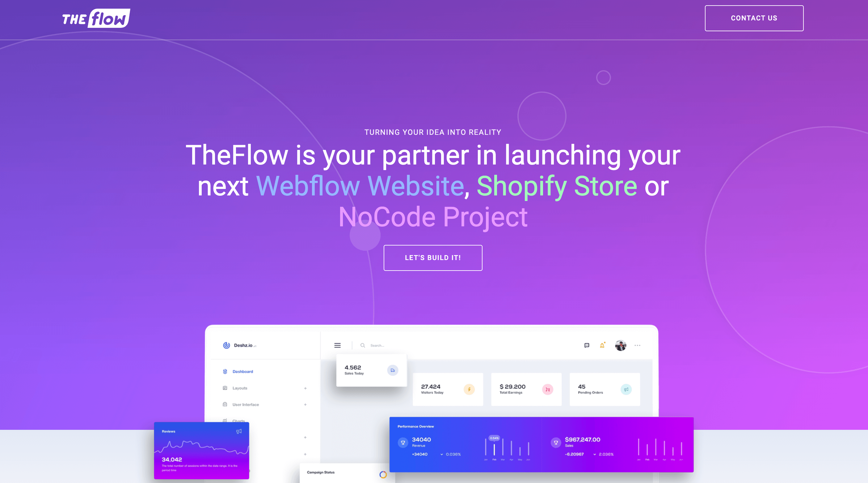
Task: Click the Dashboard navigation icon
Action: pyautogui.click(x=225, y=372)
